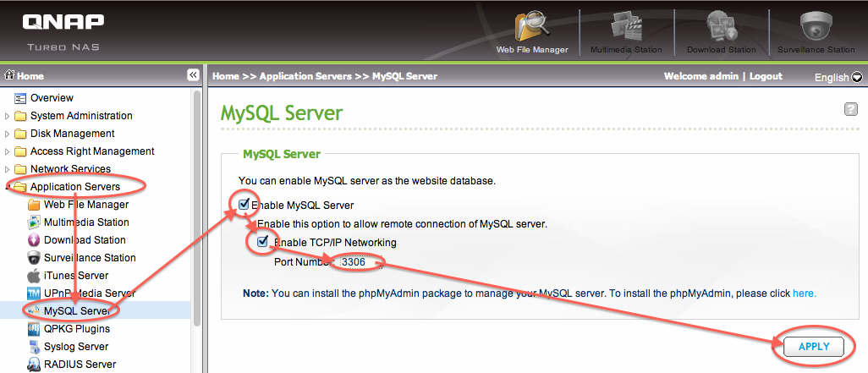Select iTunes Server tree entry
This screenshot has width=868, height=373.
coord(76,275)
